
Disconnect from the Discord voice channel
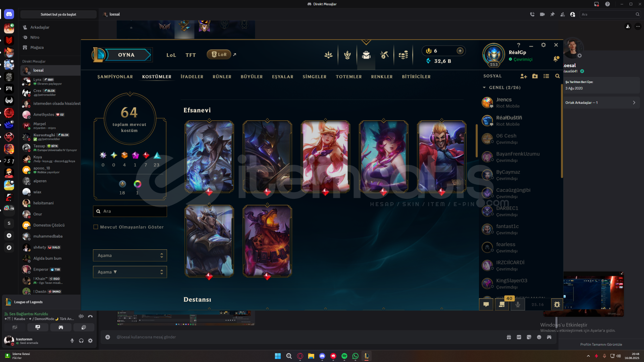click(x=90, y=316)
